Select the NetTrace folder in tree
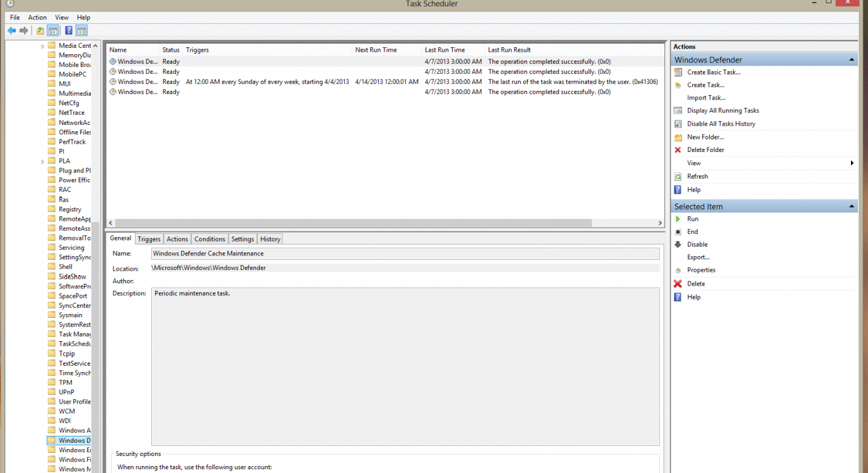868x473 pixels. (x=66, y=113)
